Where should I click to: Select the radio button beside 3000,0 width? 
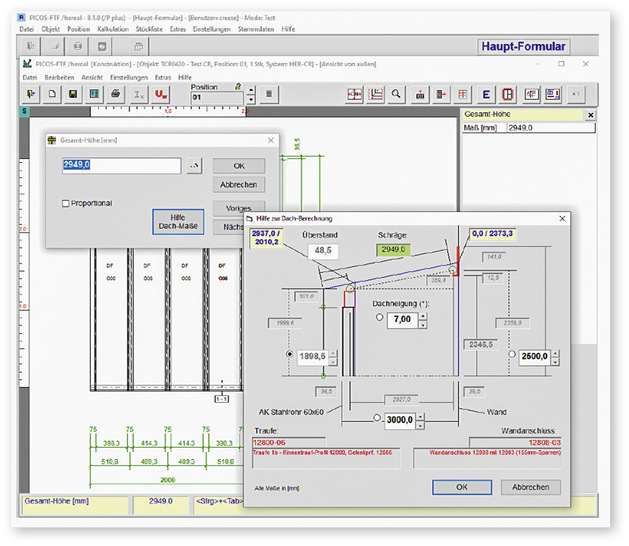[x=377, y=418]
